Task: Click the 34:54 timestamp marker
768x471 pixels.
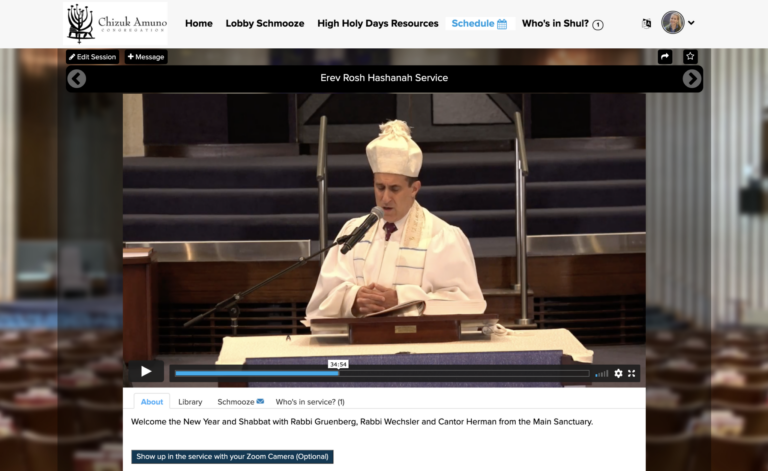Action: (x=338, y=364)
